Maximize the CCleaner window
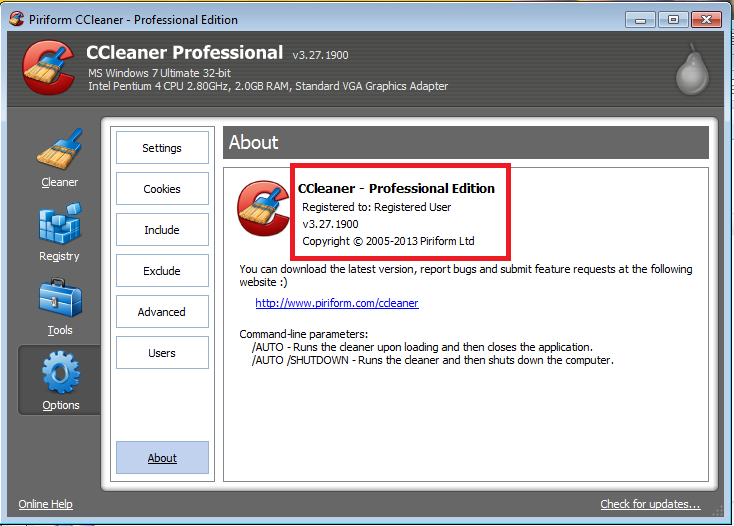Viewport: 734px width, 526px height. point(673,20)
